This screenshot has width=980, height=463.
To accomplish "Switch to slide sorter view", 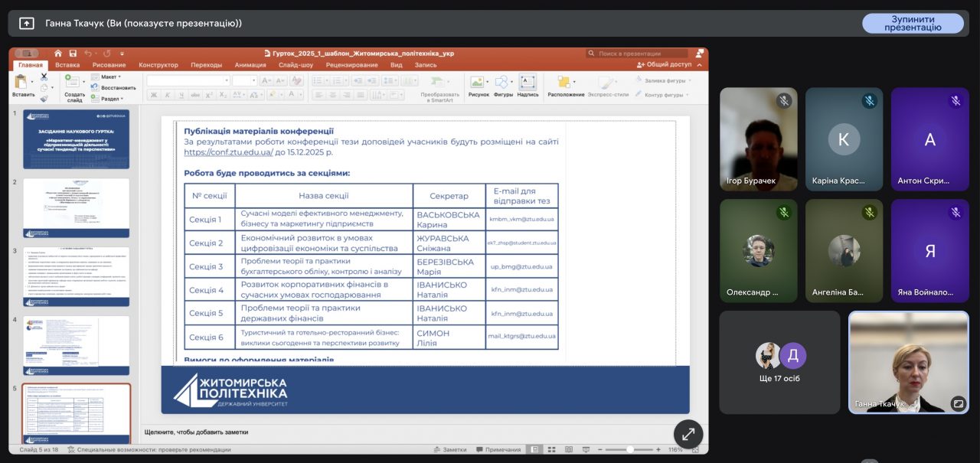I will coord(550,449).
